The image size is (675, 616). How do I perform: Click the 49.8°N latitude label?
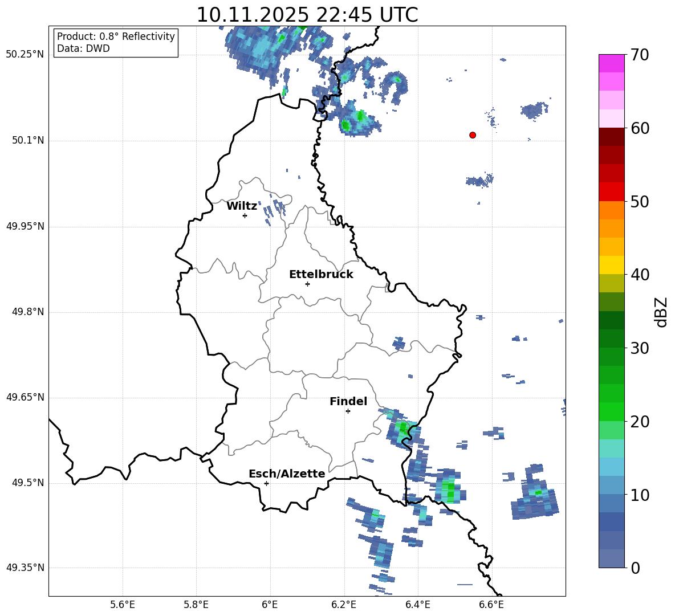tap(28, 312)
